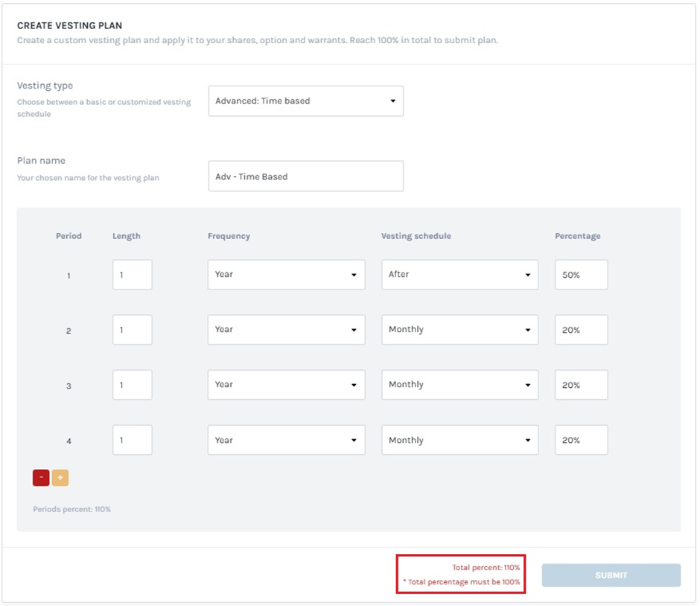The width and height of the screenshot is (700, 606).
Task: Edit the Percentage field for period 2
Action: 581,330
